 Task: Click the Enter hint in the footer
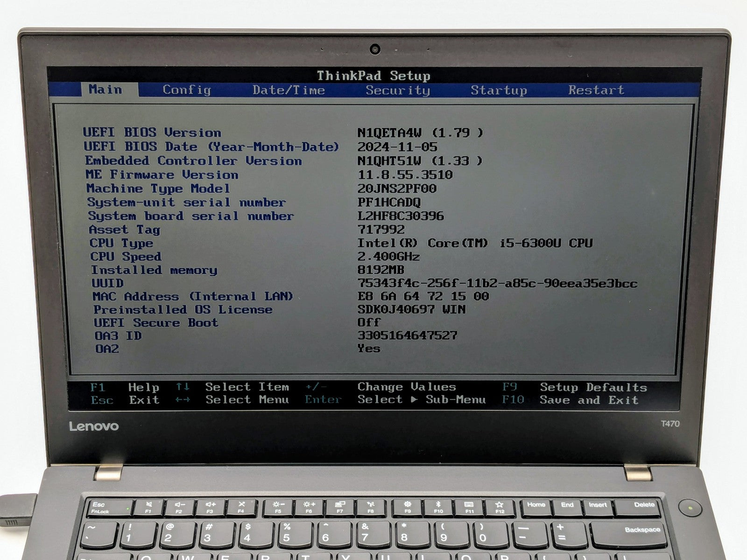click(x=323, y=399)
